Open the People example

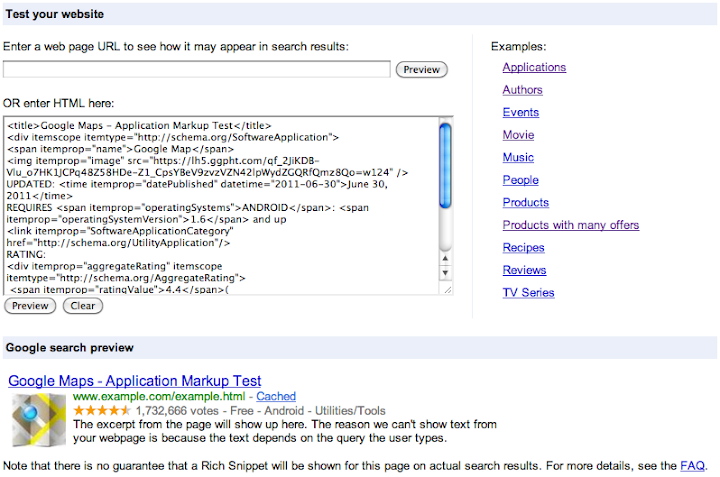click(x=520, y=180)
